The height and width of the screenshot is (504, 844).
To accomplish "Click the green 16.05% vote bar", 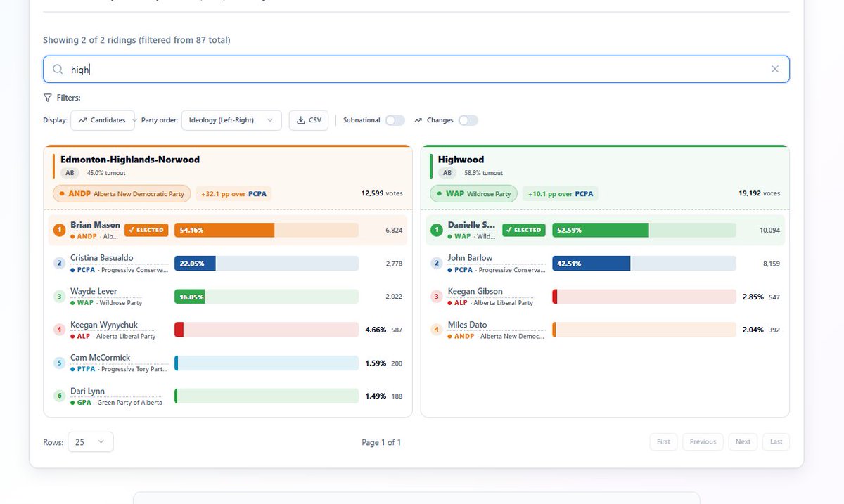I will (x=189, y=297).
